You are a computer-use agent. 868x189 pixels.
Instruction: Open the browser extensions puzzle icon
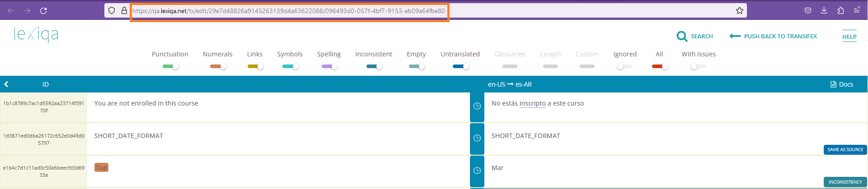840,10
